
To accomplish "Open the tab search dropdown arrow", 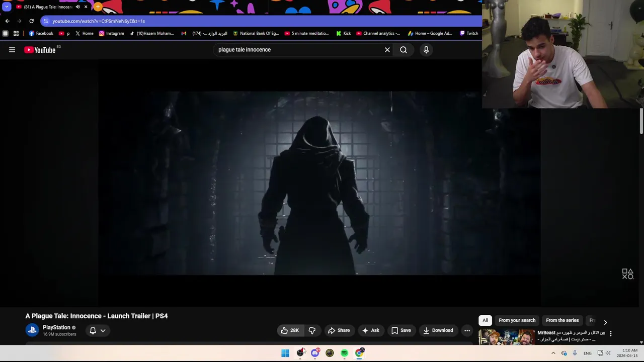I will [x=7, y=7].
